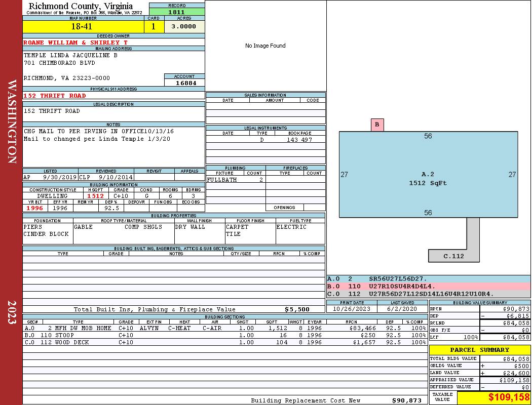Click the red year built 1996 value
Image resolution: width=532 pixels, height=405 pixels.
tap(35, 208)
